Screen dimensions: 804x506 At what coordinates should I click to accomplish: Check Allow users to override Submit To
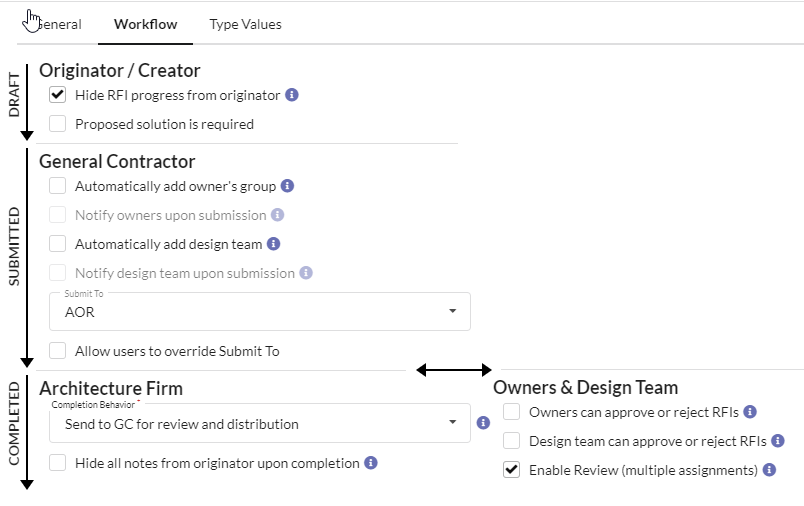click(x=57, y=351)
